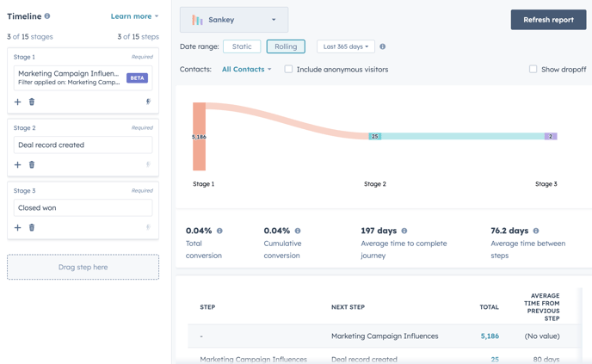Viewport: 592px width, 364px height.
Task: Open the Last 365 days dropdown
Action: point(346,46)
